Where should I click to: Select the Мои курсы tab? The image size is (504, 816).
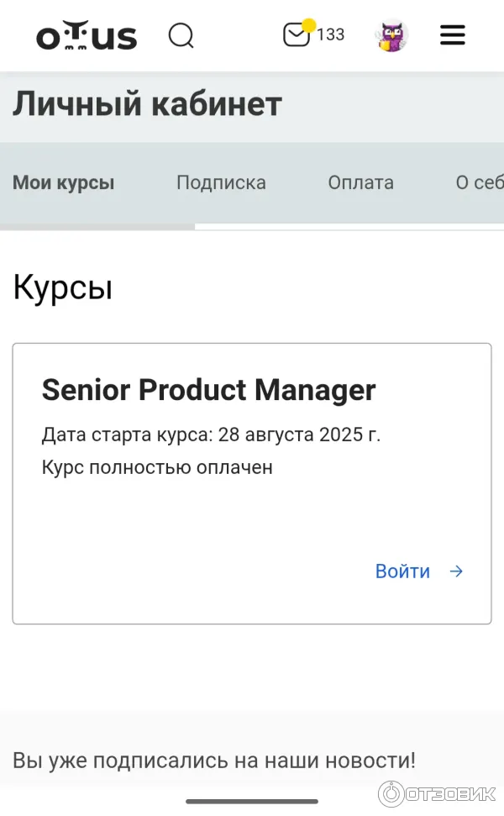point(64,183)
